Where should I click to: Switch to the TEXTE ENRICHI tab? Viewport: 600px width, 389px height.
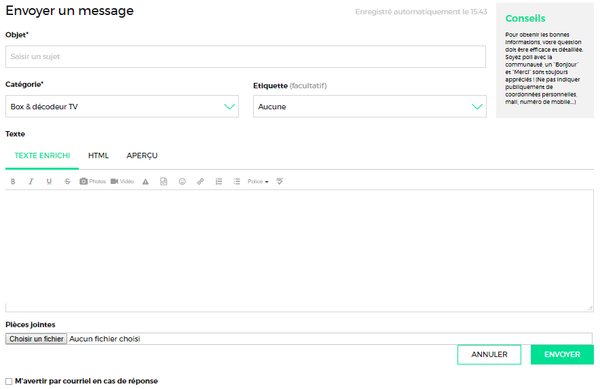click(42, 156)
